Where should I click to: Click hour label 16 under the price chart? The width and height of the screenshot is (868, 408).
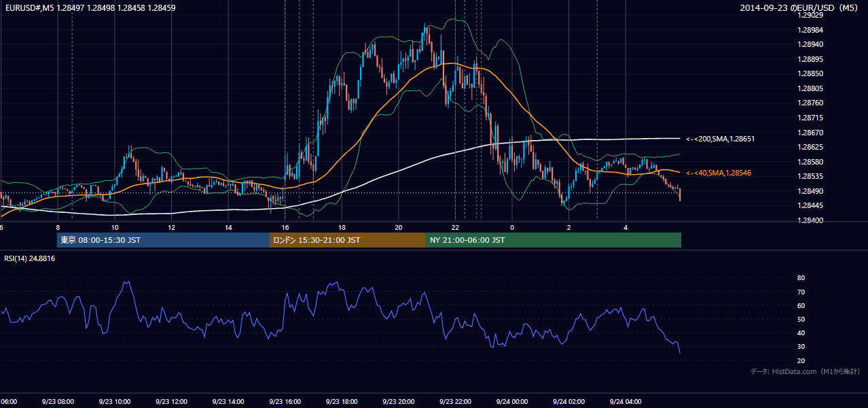pyautogui.click(x=285, y=227)
